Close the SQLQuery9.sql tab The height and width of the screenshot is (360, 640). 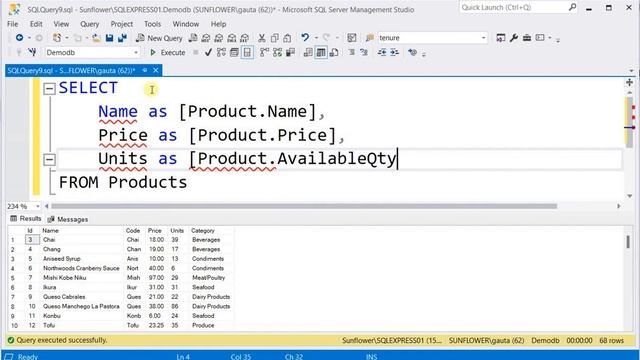(156, 70)
